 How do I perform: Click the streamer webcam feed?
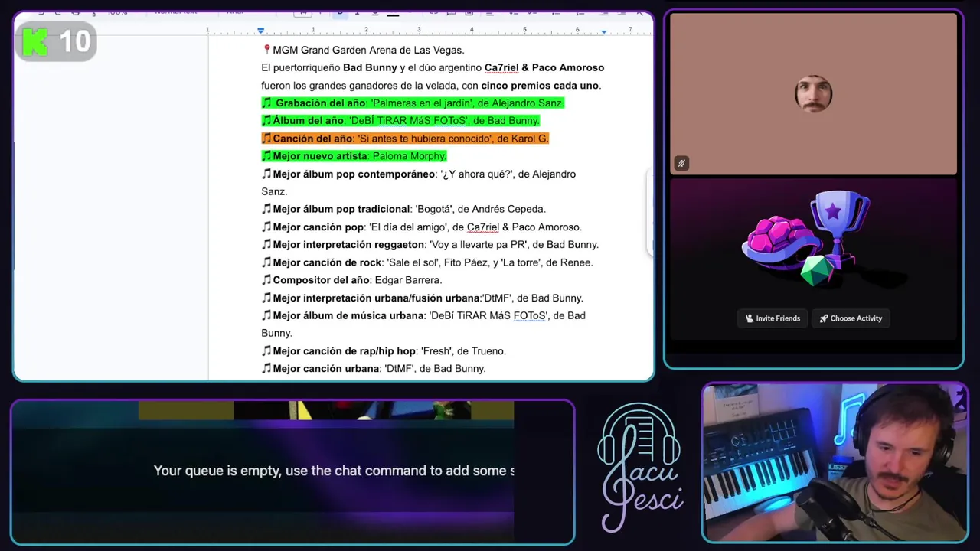(x=835, y=463)
